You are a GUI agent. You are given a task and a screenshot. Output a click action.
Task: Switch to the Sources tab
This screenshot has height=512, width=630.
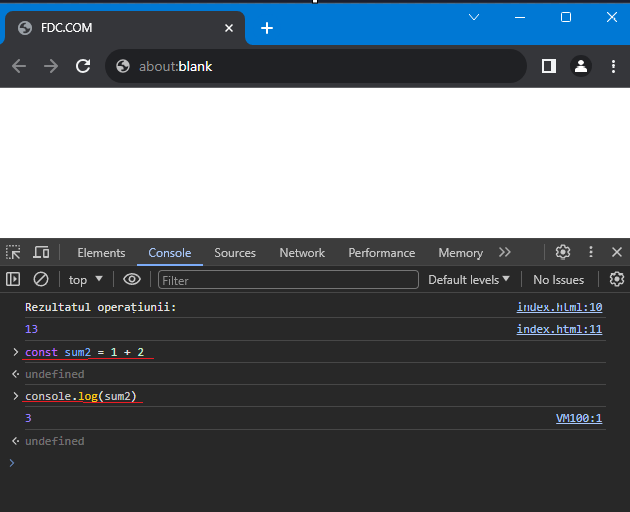coord(235,253)
